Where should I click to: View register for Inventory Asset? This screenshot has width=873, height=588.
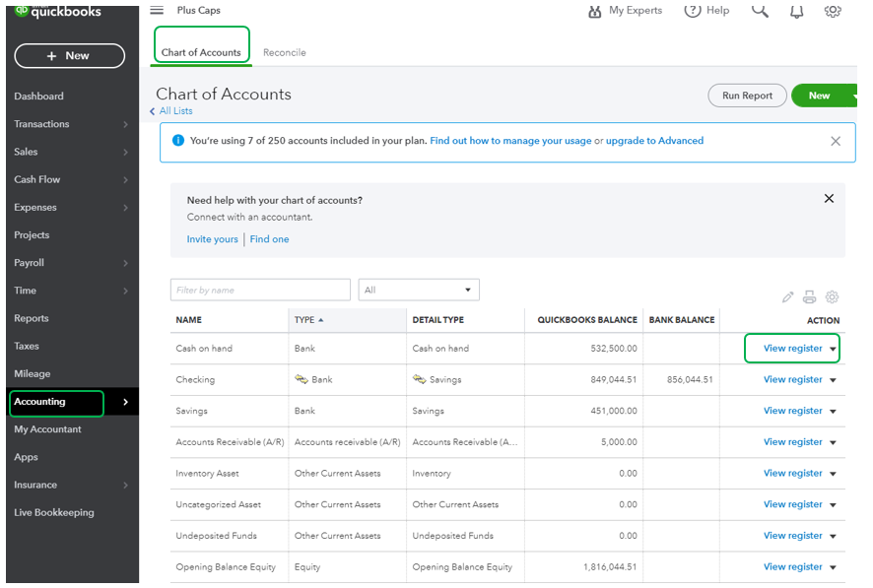coord(792,473)
